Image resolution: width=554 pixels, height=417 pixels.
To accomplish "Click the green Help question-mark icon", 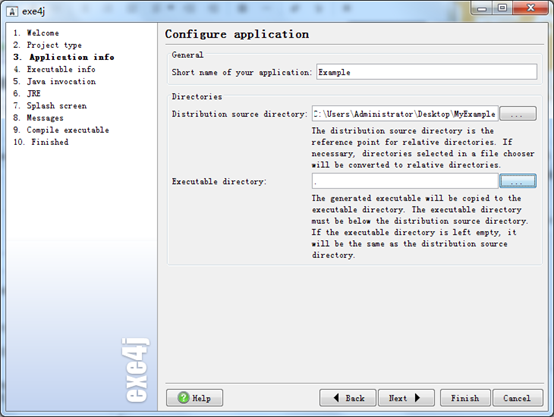I will pyautogui.click(x=183, y=398).
